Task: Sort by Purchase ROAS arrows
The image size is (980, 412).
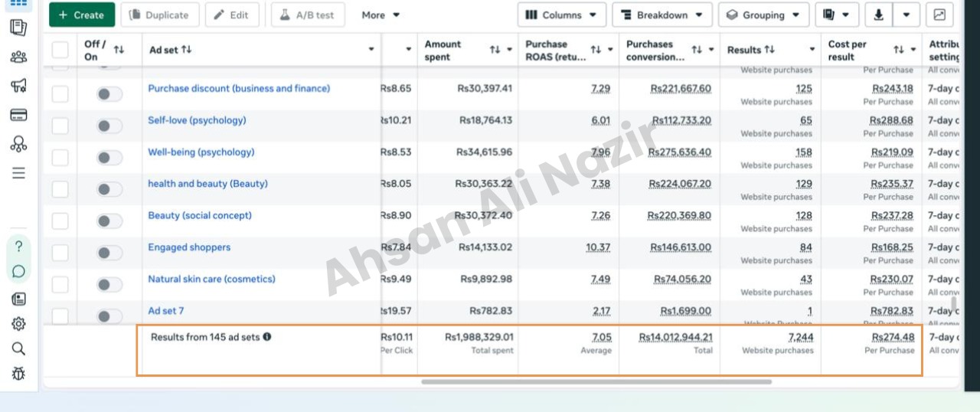Action: tap(596, 50)
